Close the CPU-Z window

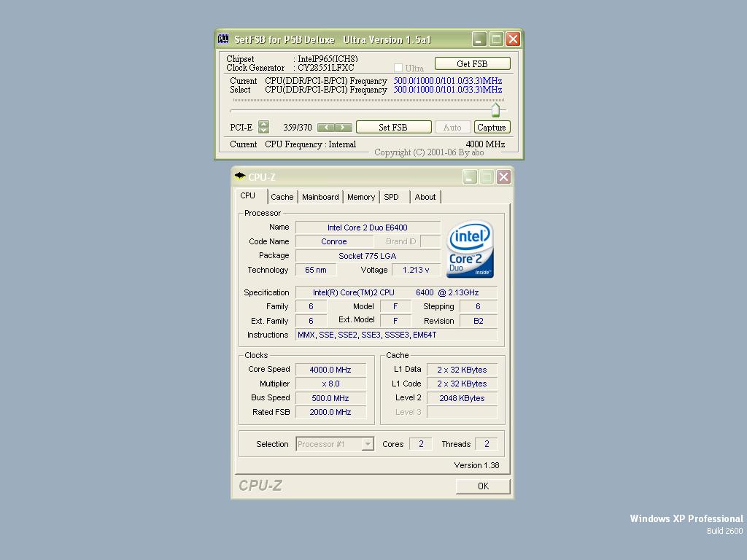[503, 177]
